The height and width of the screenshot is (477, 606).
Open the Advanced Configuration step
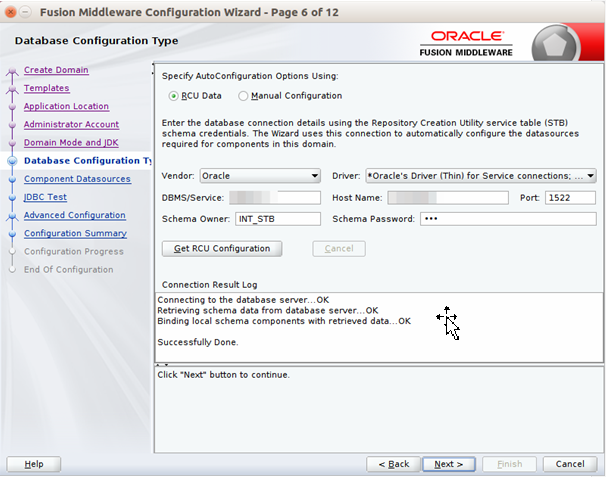pyautogui.click(x=75, y=215)
